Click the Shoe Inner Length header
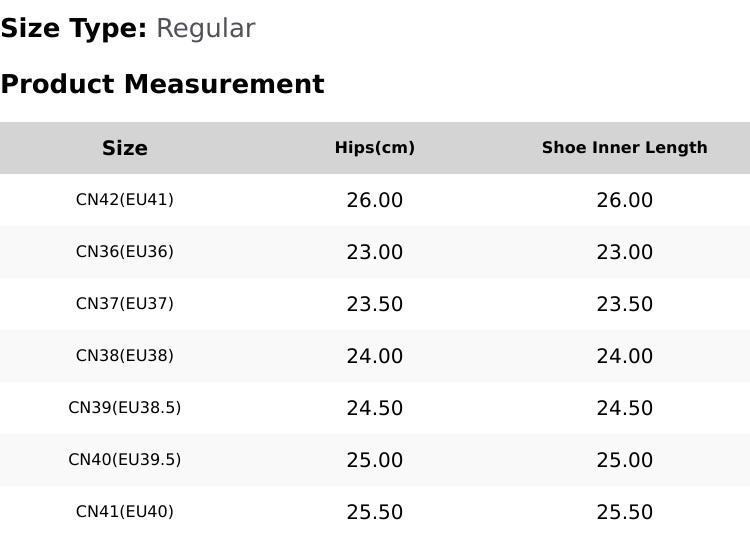750x538 pixels. pyautogui.click(x=625, y=148)
